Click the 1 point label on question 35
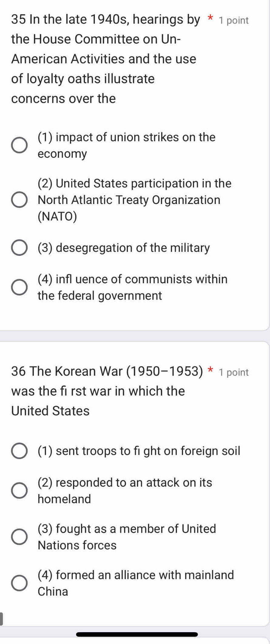The height and width of the screenshot is (644, 270). [x=233, y=21]
